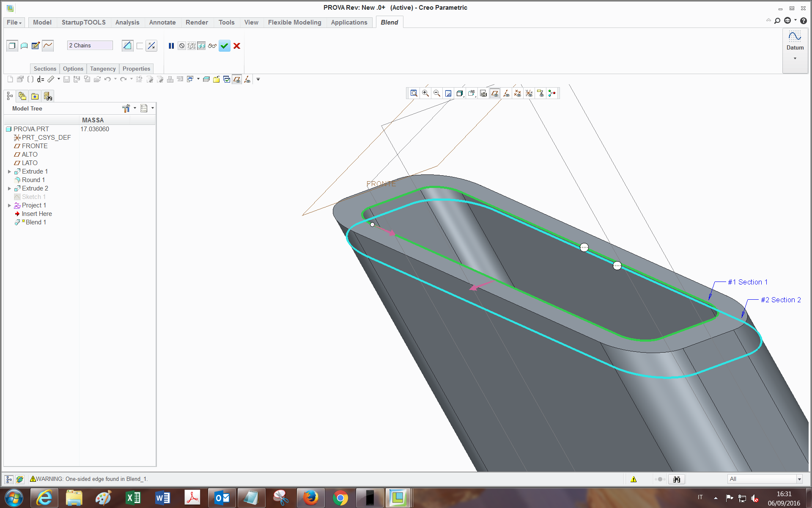Select the blend as surface option

coord(24,46)
